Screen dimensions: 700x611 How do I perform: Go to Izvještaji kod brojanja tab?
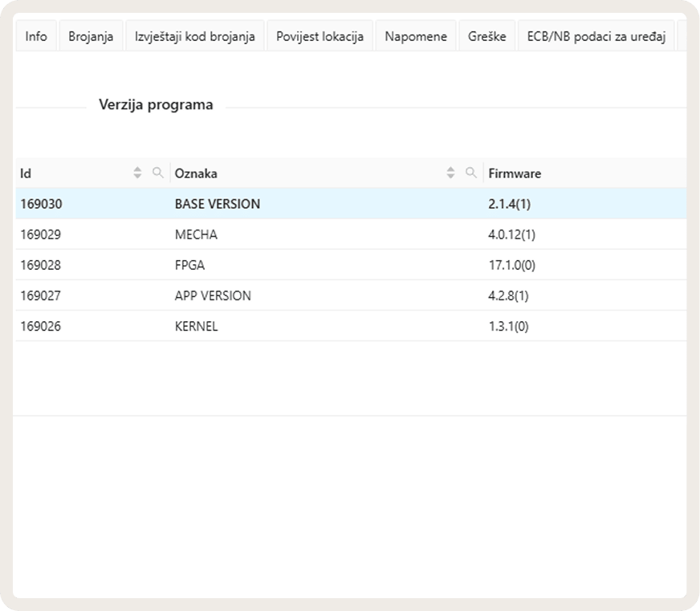coord(194,36)
